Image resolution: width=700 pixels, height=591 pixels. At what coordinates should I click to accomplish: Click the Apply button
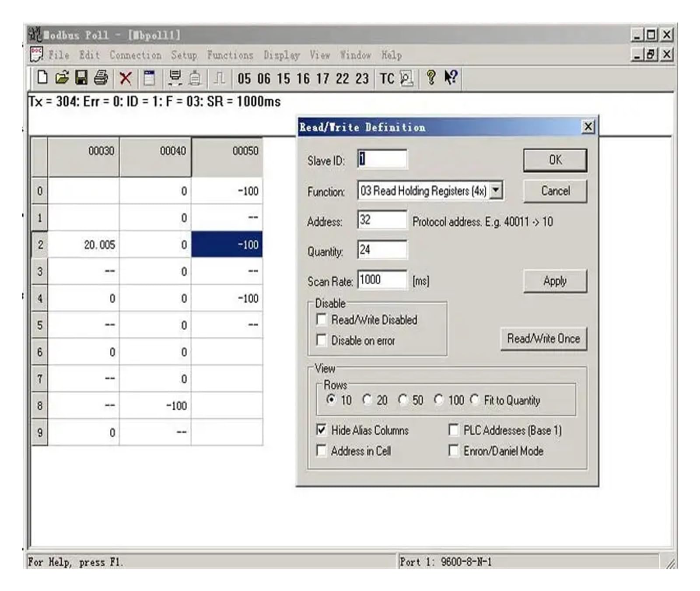coord(555,281)
